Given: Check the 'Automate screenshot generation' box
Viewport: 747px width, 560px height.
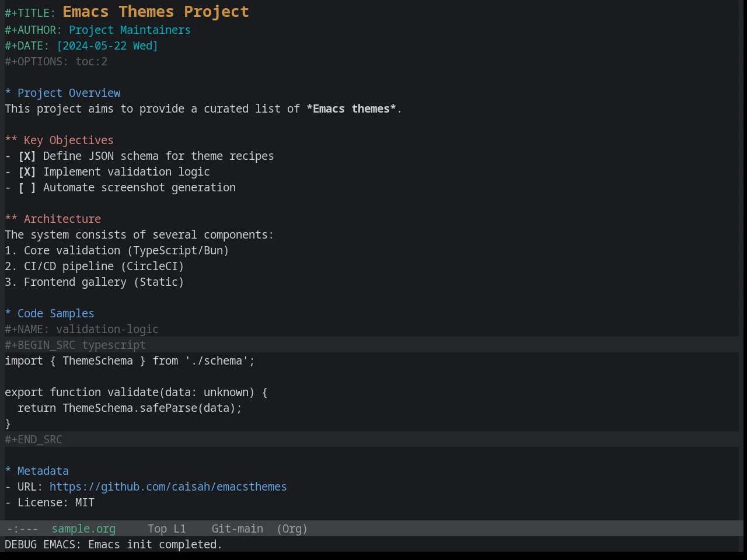Looking at the screenshot, I should (x=27, y=188).
